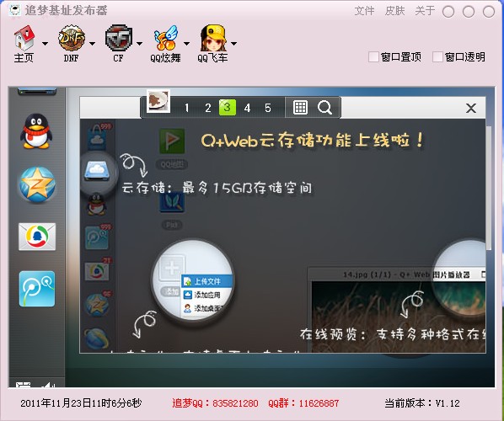Screen dimensions: 504x421
Task: Click the 追梦QQ：835821280 text
Action: pyautogui.click(x=215, y=403)
